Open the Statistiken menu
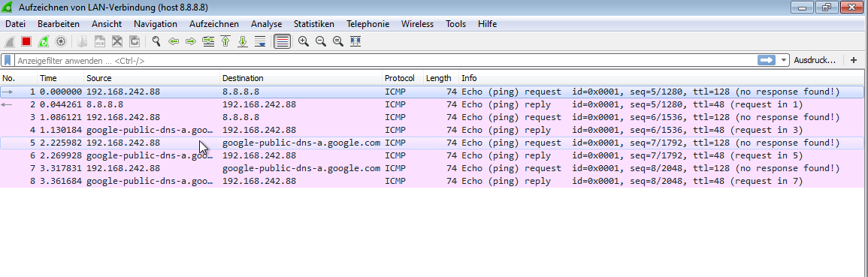Viewport: 868px width, 277px height. coord(314,24)
